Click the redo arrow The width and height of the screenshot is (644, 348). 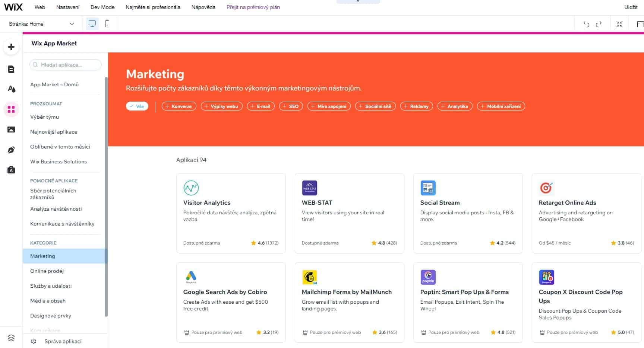point(599,24)
